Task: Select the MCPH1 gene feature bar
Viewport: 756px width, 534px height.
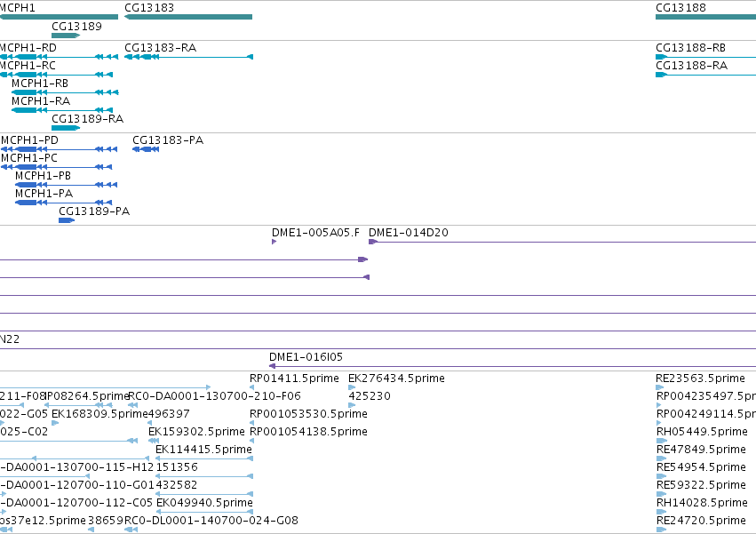Action: pyautogui.click(x=59, y=17)
